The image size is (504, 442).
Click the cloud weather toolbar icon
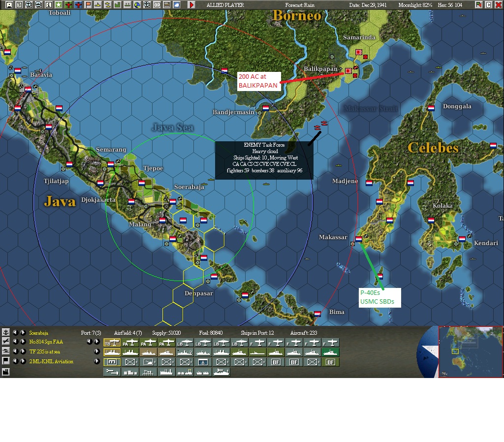pyautogui.click(x=177, y=5)
